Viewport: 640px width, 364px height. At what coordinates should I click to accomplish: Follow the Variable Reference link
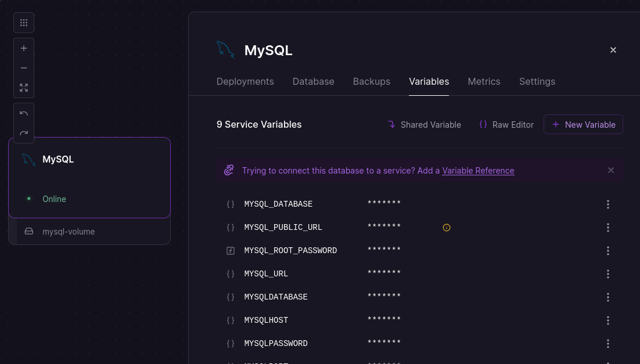[x=478, y=171]
